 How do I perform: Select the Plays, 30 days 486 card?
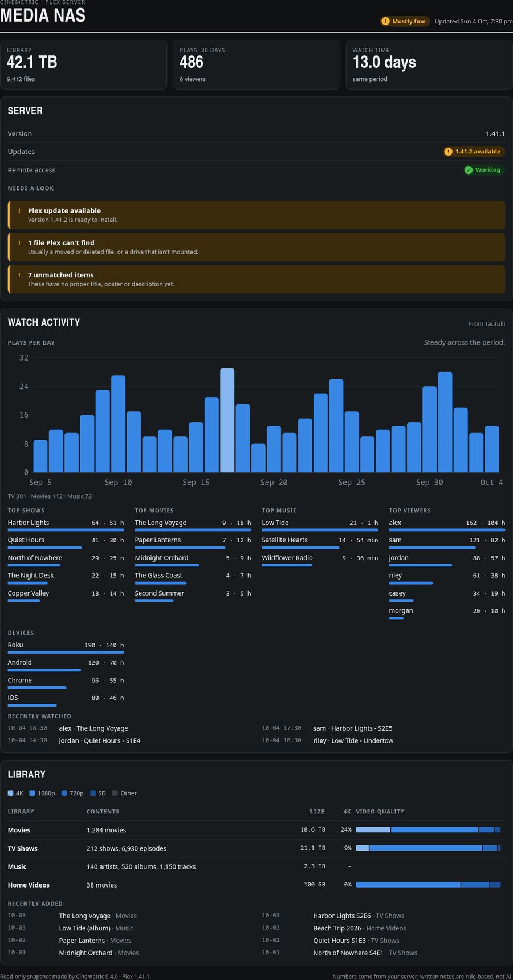pos(256,64)
